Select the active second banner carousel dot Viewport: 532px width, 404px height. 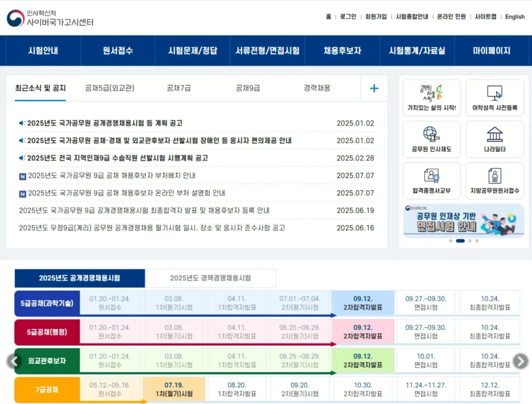click(461, 241)
